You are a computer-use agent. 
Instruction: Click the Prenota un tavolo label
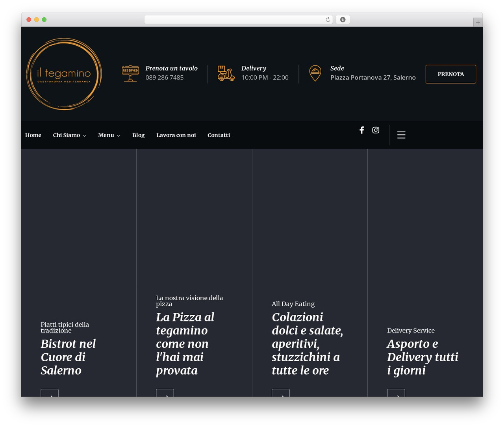click(172, 68)
